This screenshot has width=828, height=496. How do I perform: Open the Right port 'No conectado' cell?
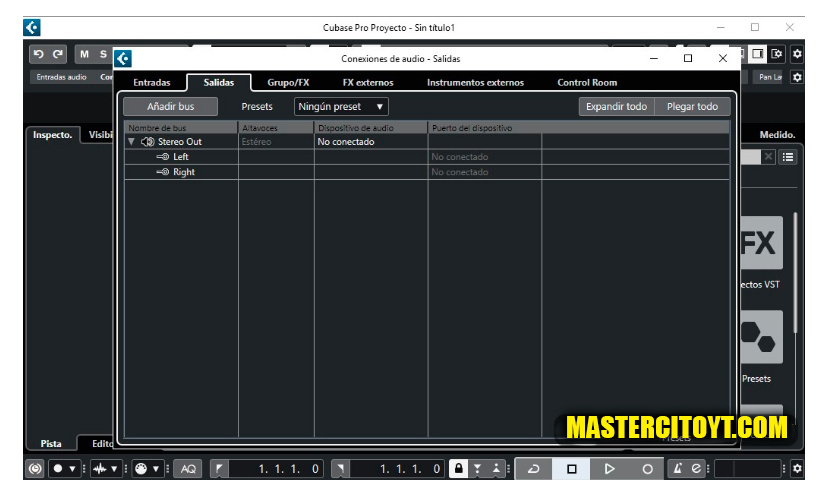click(484, 172)
